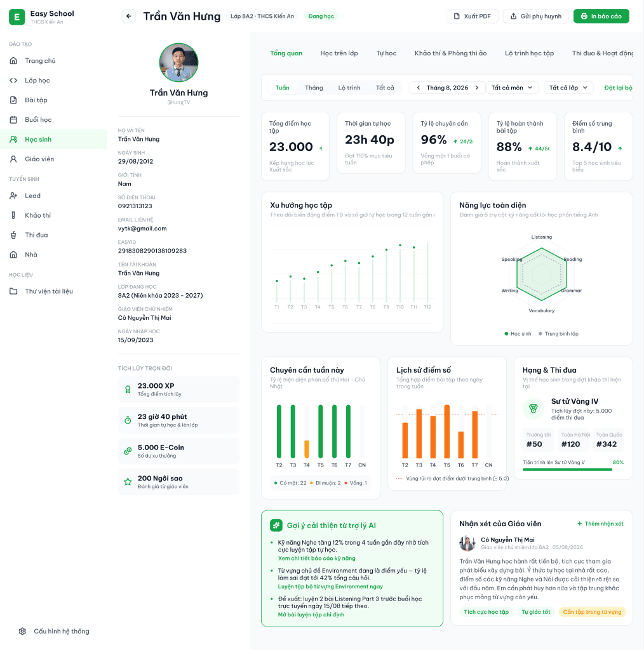Open Luyện tập bộ từ vựng Environment ngay

click(x=330, y=587)
